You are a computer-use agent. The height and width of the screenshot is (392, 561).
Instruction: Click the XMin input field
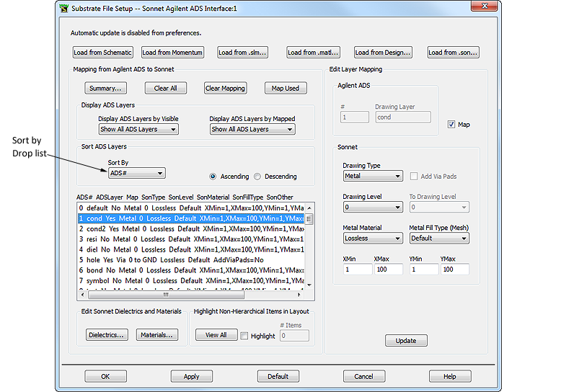click(x=358, y=269)
